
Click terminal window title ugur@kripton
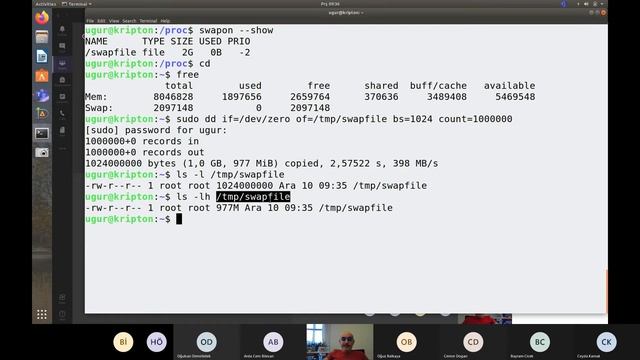(346, 13)
